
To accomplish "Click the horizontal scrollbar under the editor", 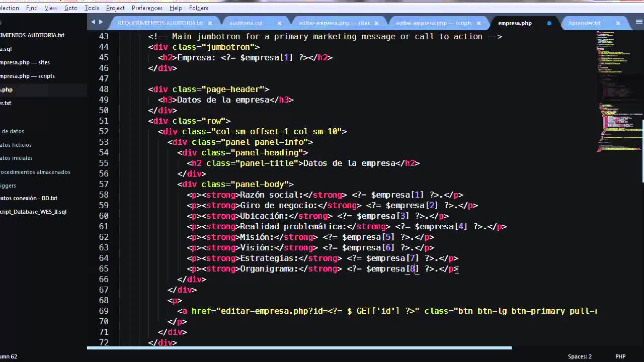I will (x=299, y=347).
